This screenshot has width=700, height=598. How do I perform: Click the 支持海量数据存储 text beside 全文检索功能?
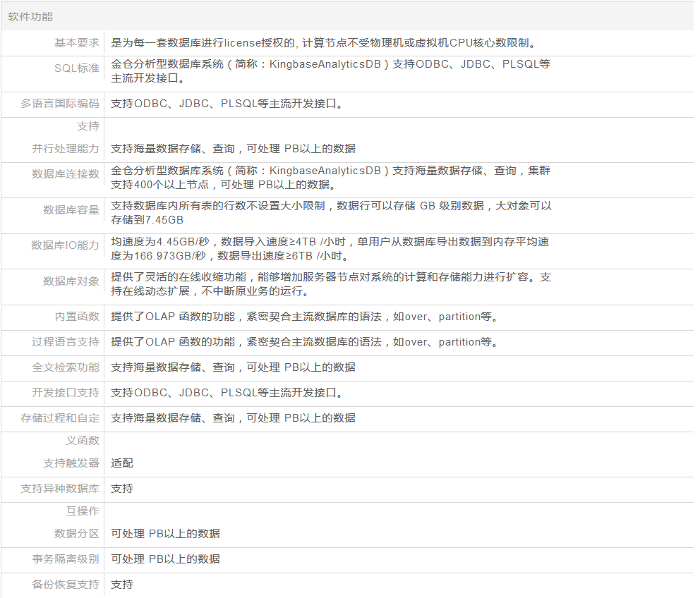[233, 367]
